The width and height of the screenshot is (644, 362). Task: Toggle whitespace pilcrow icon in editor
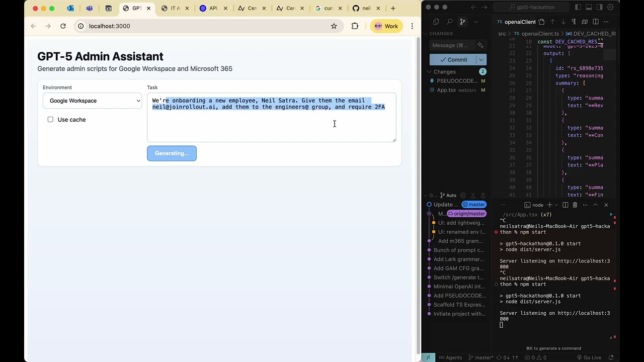[x=574, y=22]
